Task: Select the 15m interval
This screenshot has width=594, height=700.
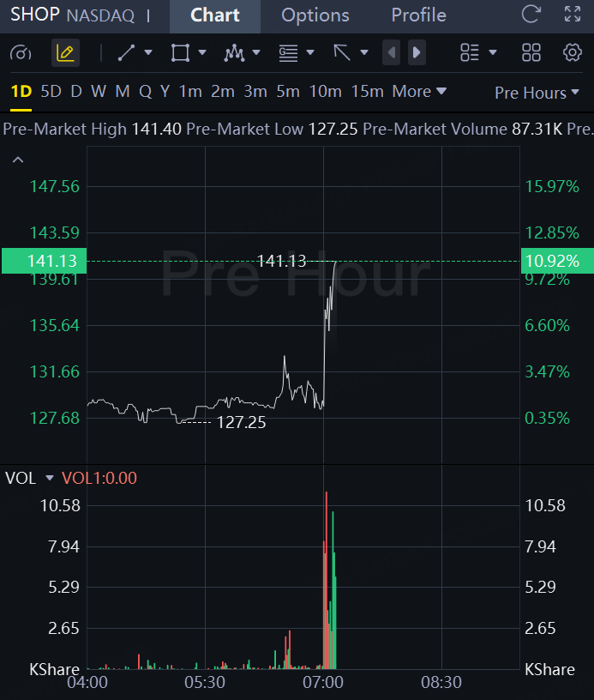Action: (x=367, y=92)
